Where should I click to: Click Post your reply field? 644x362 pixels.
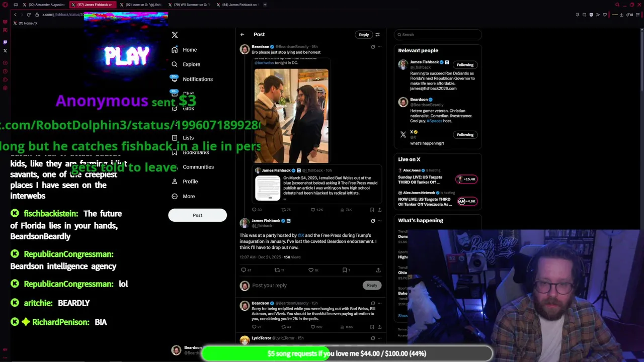tap(306, 286)
